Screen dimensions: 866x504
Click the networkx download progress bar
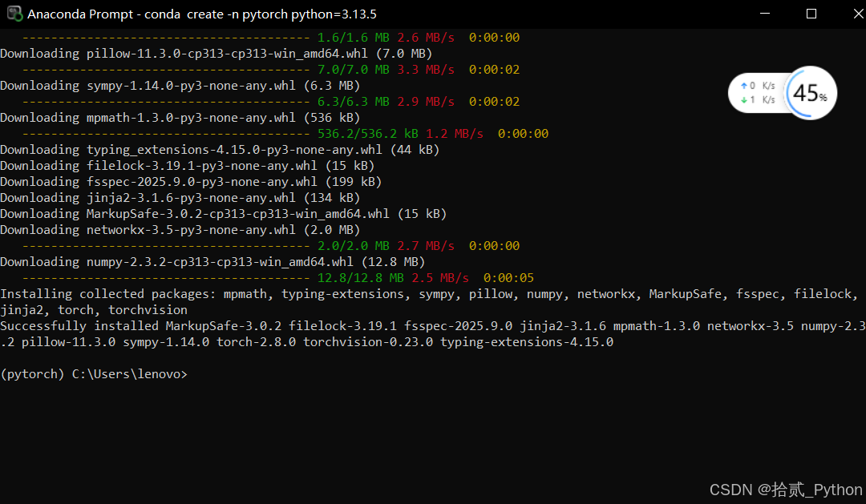click(166, 246)
